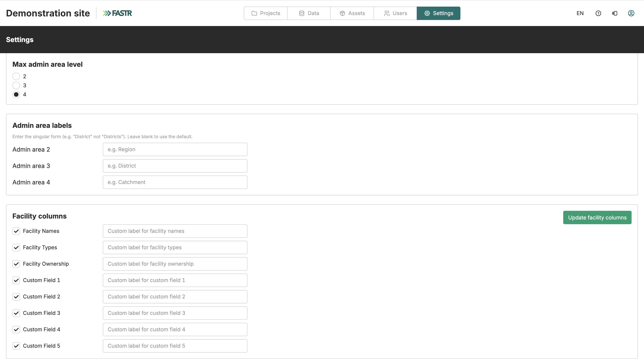Click custom label input for custom field 2
The height and width of the screenshot is (359, 644).
pyautogui.click(x=175, y=297)
